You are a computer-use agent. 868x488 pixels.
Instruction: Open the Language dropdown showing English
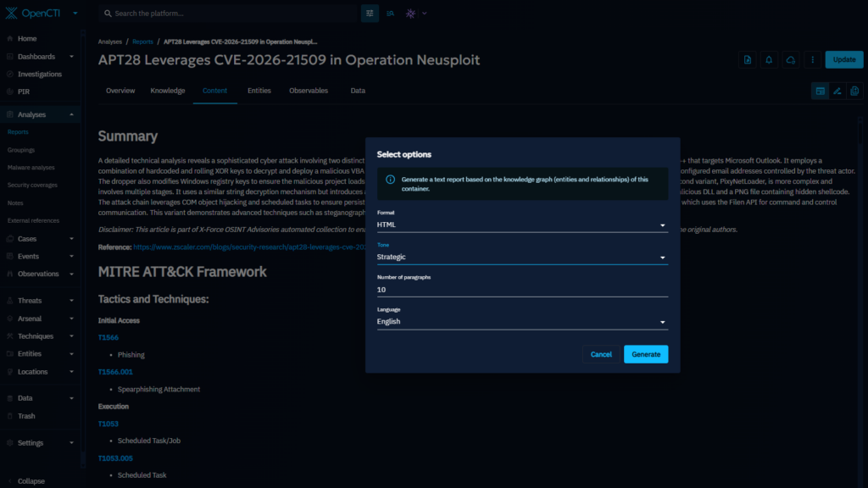[x=522, y=321]
